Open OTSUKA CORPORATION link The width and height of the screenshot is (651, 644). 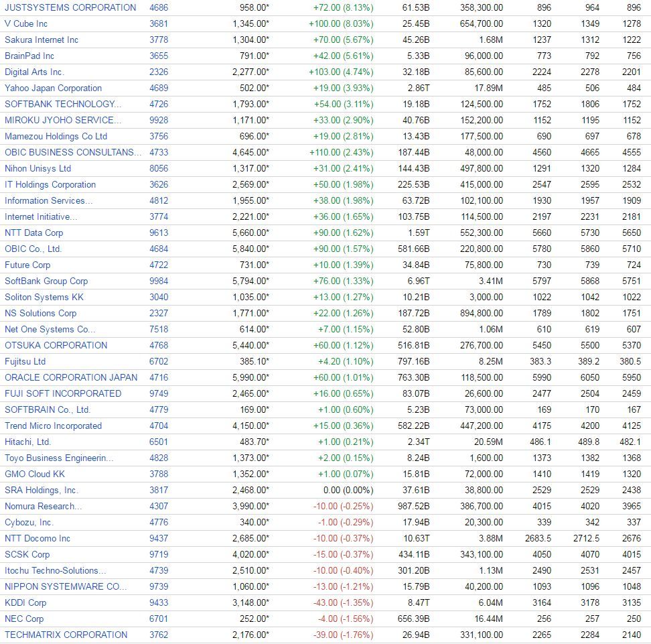pyautogui.click(x=56, y=346)
